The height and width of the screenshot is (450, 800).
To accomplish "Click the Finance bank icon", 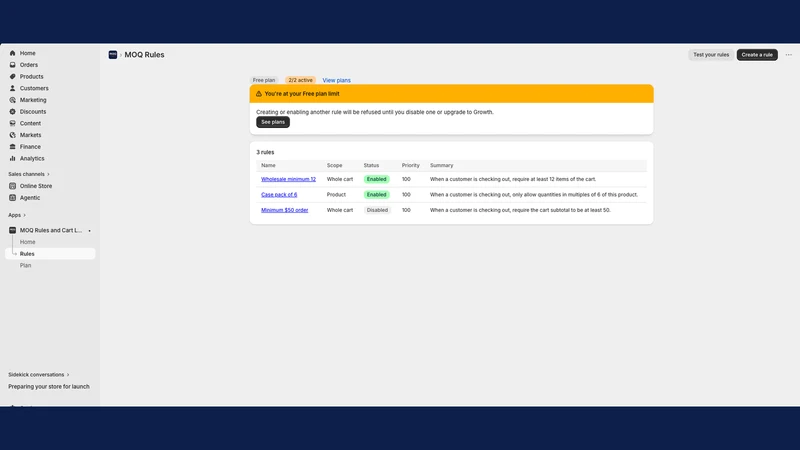I will 13,147.
